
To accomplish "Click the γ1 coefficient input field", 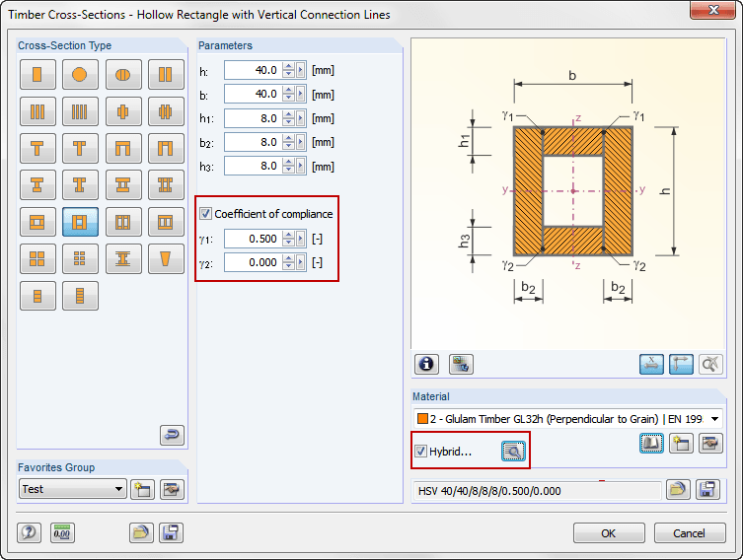I will pyautogui.click(x=253, y=239).
